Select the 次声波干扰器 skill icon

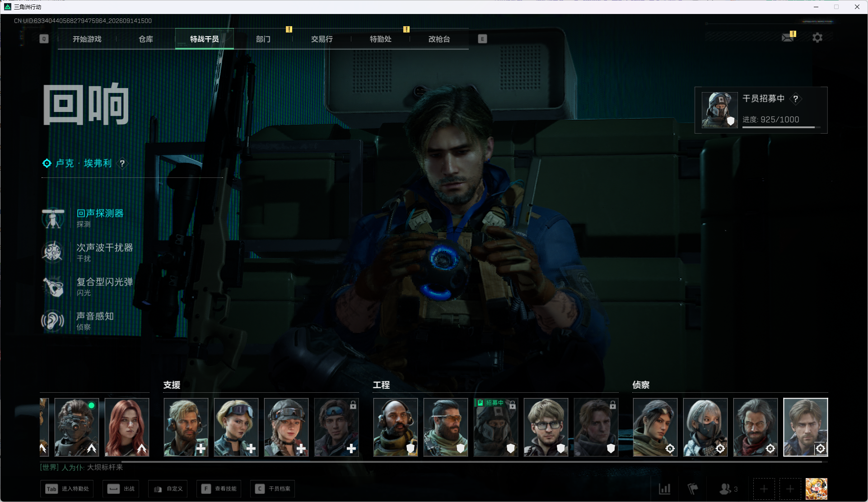click(53, 252)
